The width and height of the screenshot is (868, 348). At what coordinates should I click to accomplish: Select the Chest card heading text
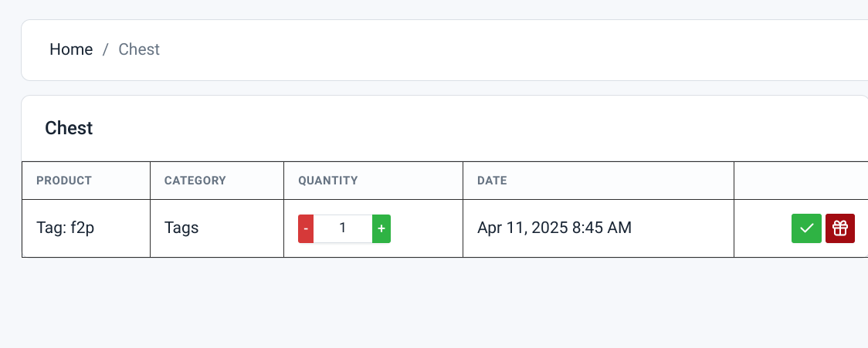[x=69, y=128]
